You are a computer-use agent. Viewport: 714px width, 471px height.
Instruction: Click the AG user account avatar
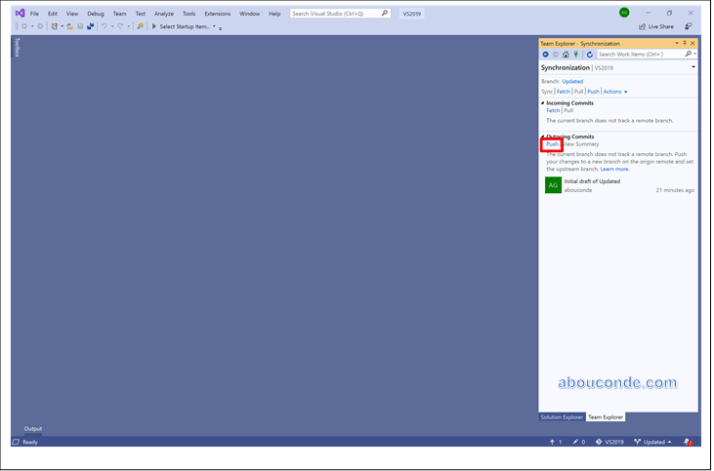624,13
